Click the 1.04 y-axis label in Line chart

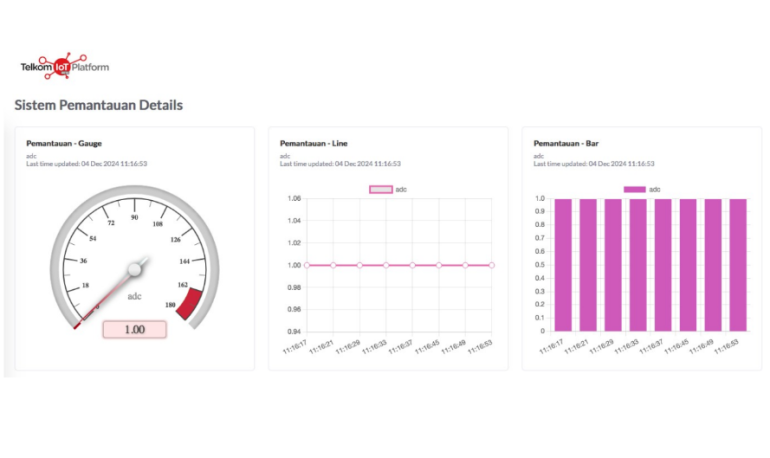click(x=294, y=221)
